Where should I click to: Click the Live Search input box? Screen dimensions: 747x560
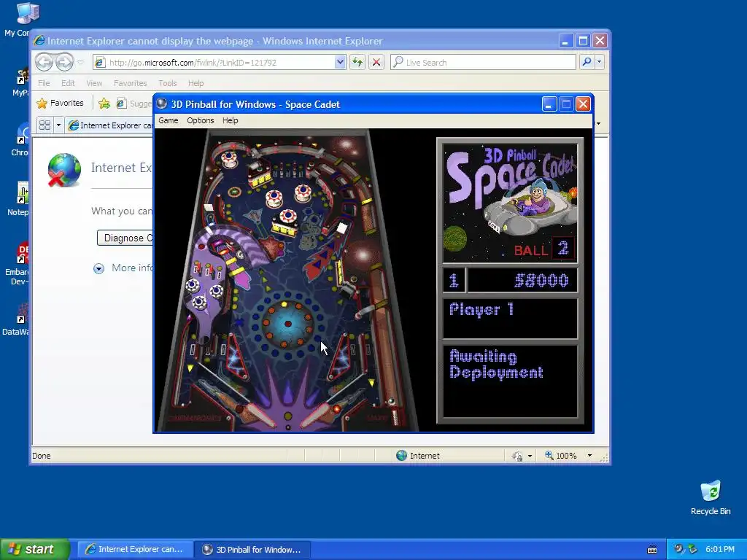[483, 63]
